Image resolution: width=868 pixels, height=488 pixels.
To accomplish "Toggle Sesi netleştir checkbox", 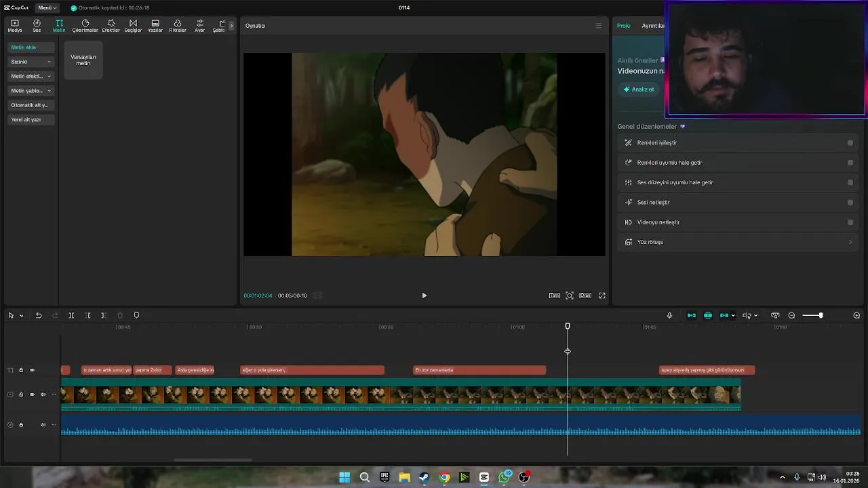I will click(850, 202).
